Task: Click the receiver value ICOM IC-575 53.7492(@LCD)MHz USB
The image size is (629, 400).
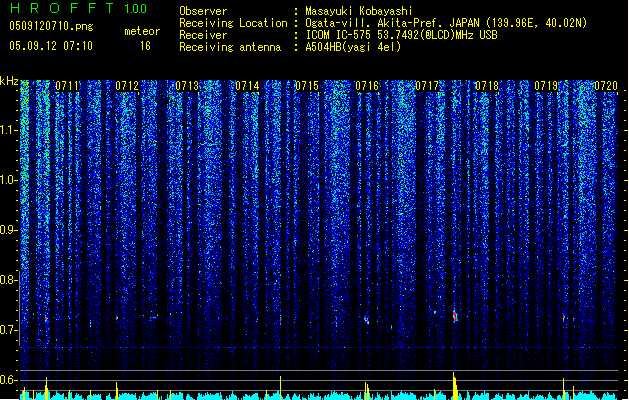Action: 402,35
